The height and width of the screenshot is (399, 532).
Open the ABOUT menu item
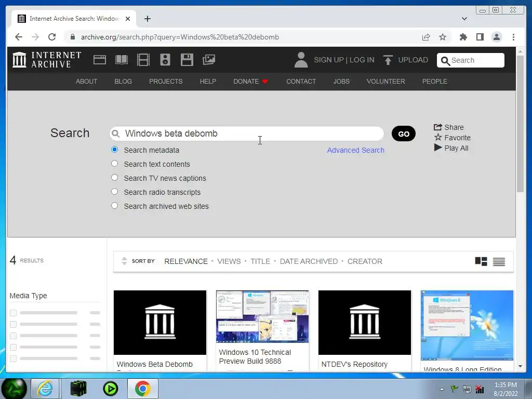[86, 82]
